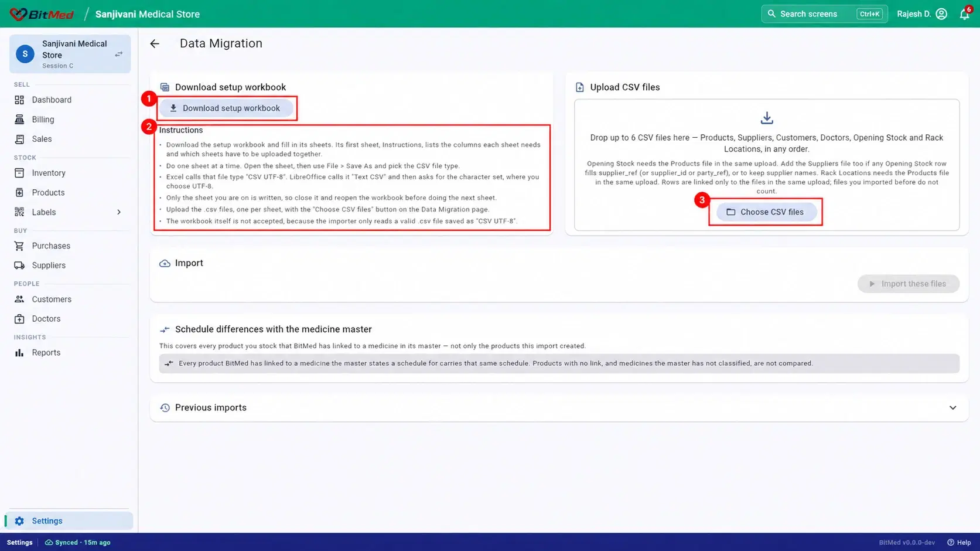This screenshot has height=551, width=980.
Task: Click the Settings gear icon in sidebar
Action: point(19,521)
